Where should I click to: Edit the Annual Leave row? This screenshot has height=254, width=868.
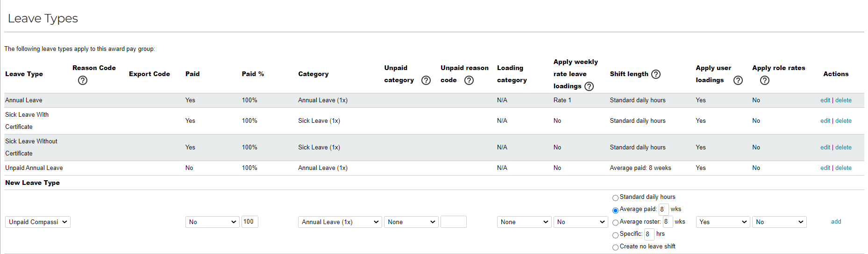click(825, 100)
